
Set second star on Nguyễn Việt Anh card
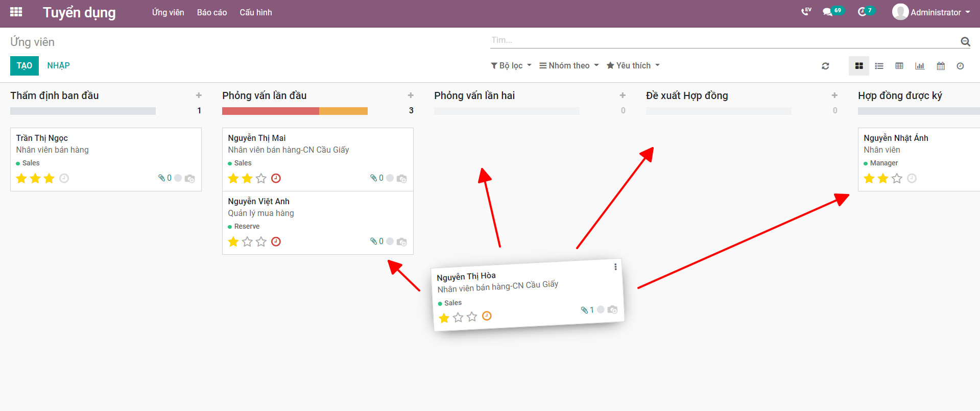pos(247,241)
